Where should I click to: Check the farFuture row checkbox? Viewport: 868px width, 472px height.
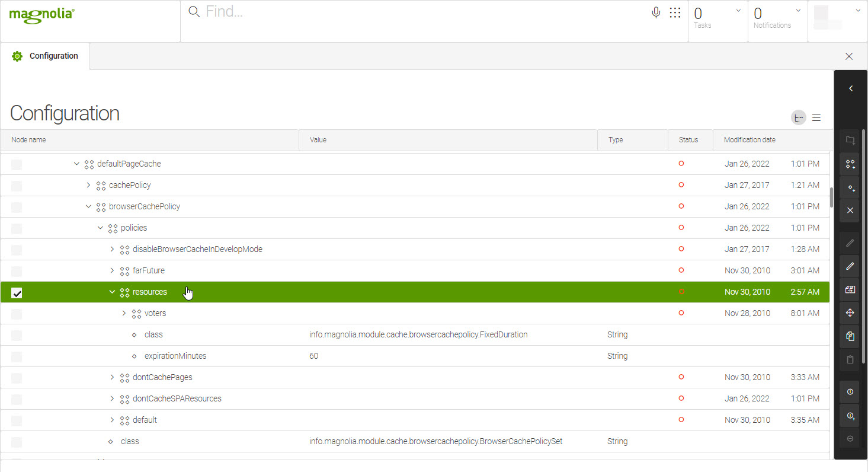coord(17,271)
